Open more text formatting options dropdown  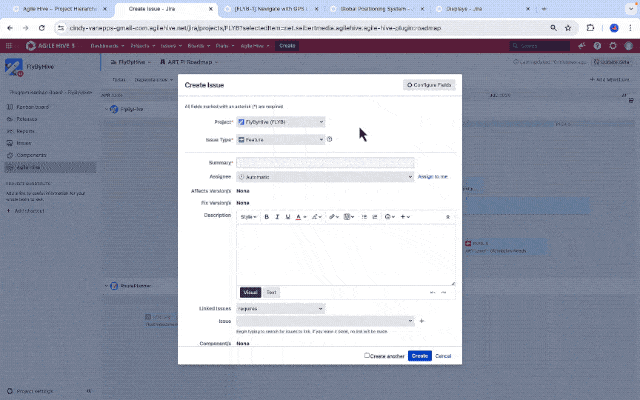pos(317,217)
